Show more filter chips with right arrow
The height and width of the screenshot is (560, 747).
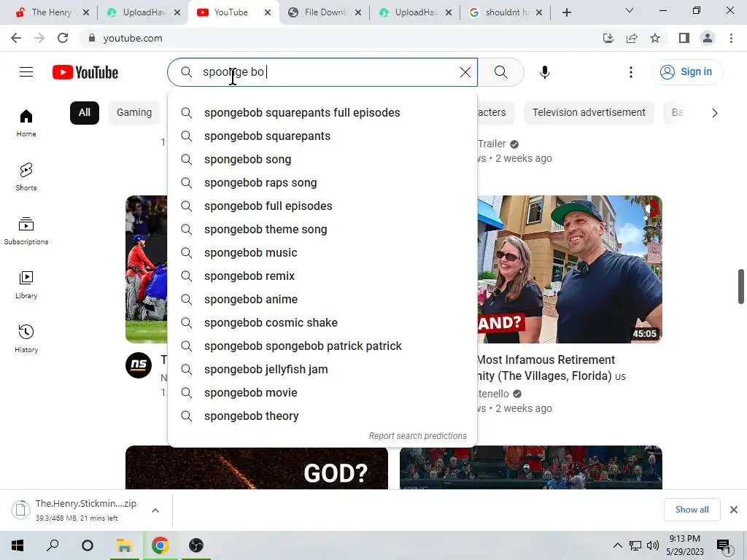714,113
